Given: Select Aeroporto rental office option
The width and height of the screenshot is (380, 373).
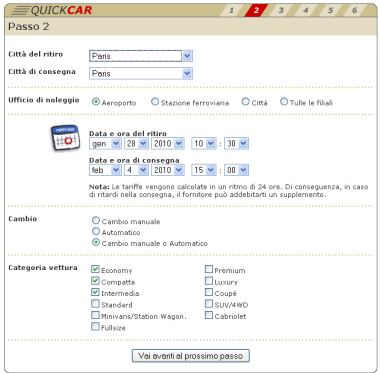Looking at the screenshot, I should pos(96,102).
